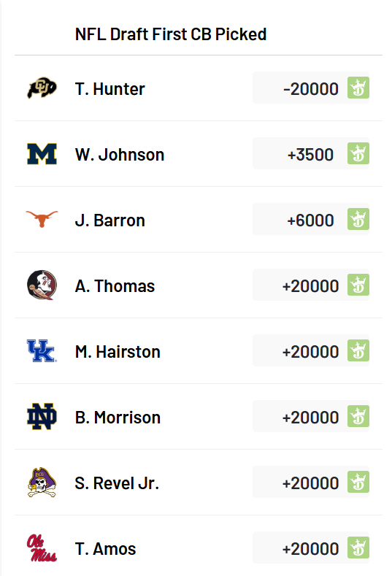
Task: Click the Colorado Buffaloes logo beside T. Hunter
Action: [x=42, y=88]
